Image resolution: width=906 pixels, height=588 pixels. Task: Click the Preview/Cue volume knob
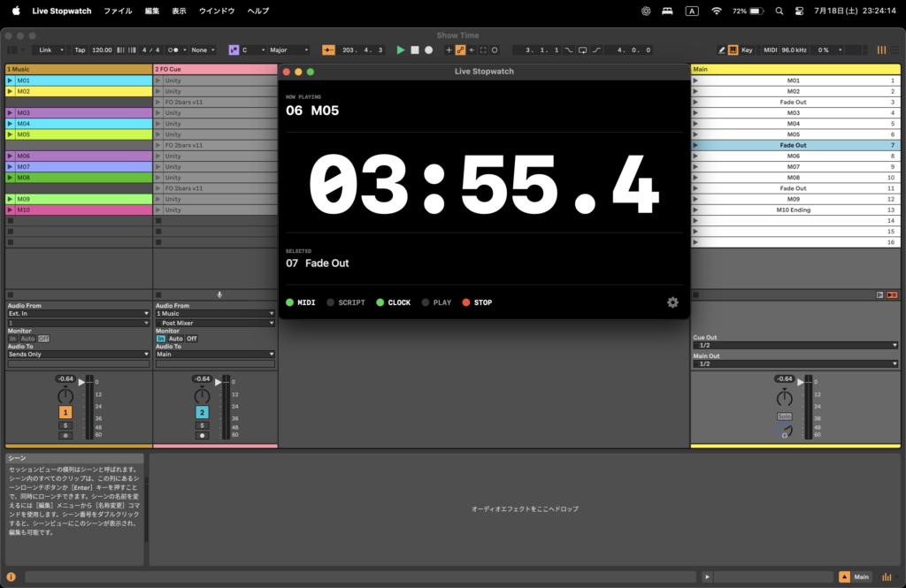[x=784, y=431]
